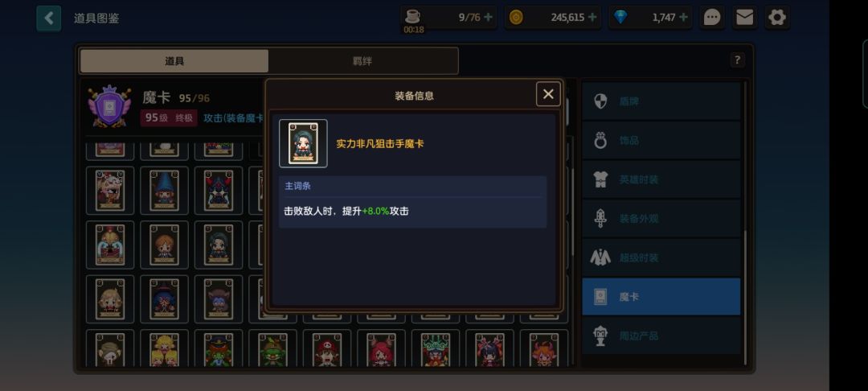Select the blue wizard hat card thumbnail
The width and height of the screenshot is (868, 391).
[165, 190]
